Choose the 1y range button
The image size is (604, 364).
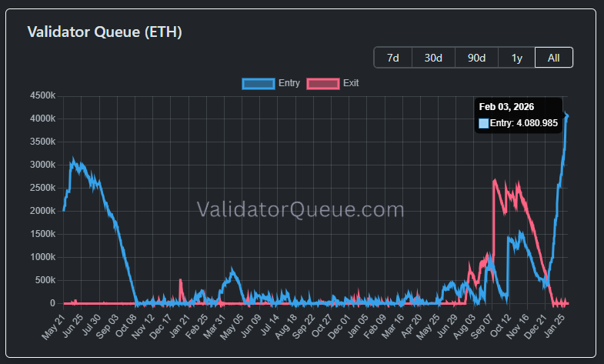(516, 58)
